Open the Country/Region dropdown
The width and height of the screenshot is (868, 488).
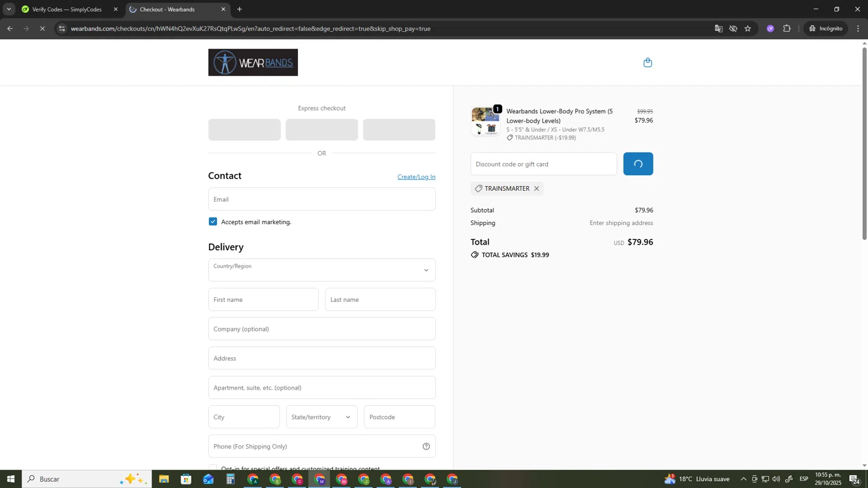[x=322, y=270]
